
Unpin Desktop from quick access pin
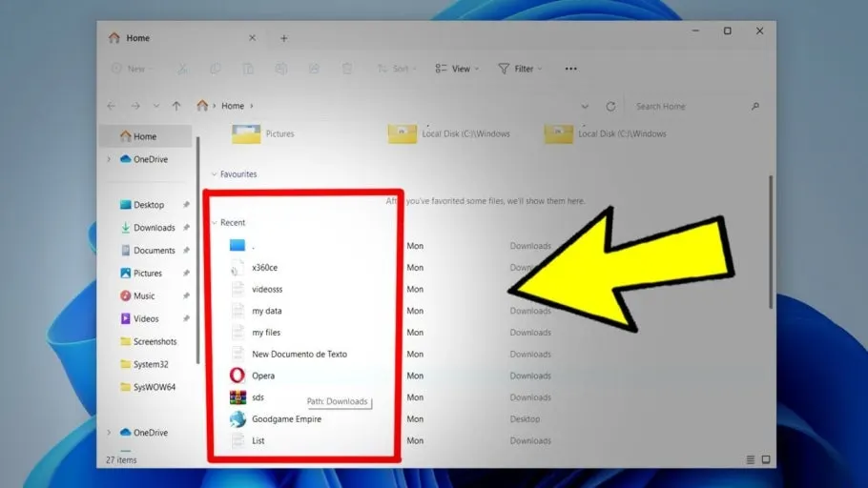tap(187, 205)
